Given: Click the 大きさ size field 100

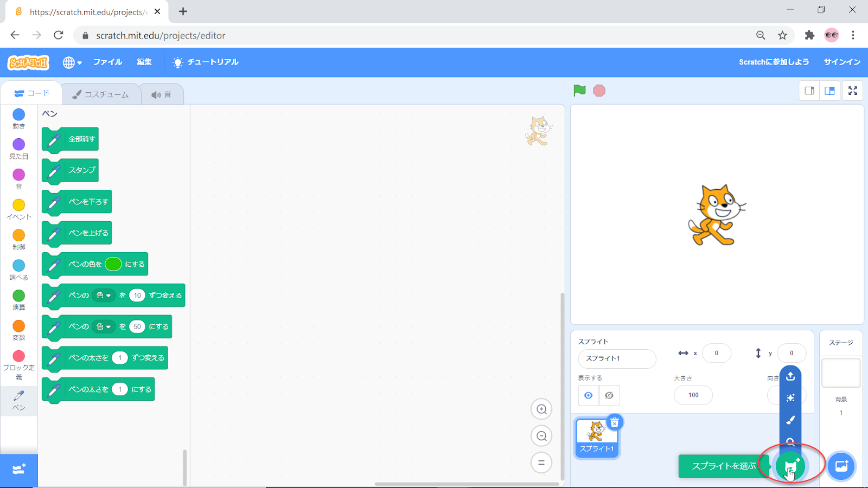Looking at the screenshot, I should (693, 395).
